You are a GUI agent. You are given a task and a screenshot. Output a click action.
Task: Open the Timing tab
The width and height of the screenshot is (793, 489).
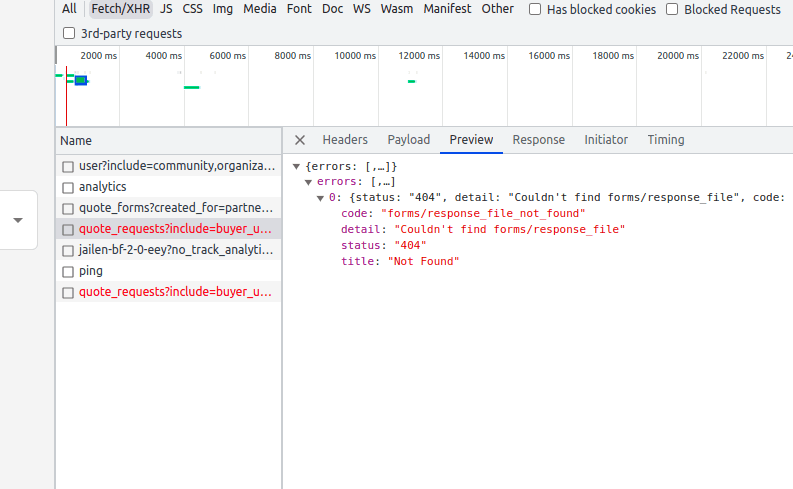[666, 140]
